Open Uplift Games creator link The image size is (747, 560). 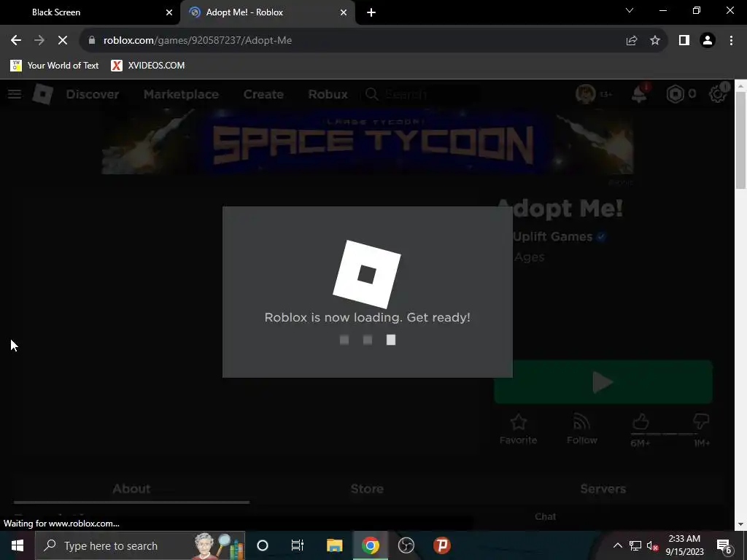point(553,237)
